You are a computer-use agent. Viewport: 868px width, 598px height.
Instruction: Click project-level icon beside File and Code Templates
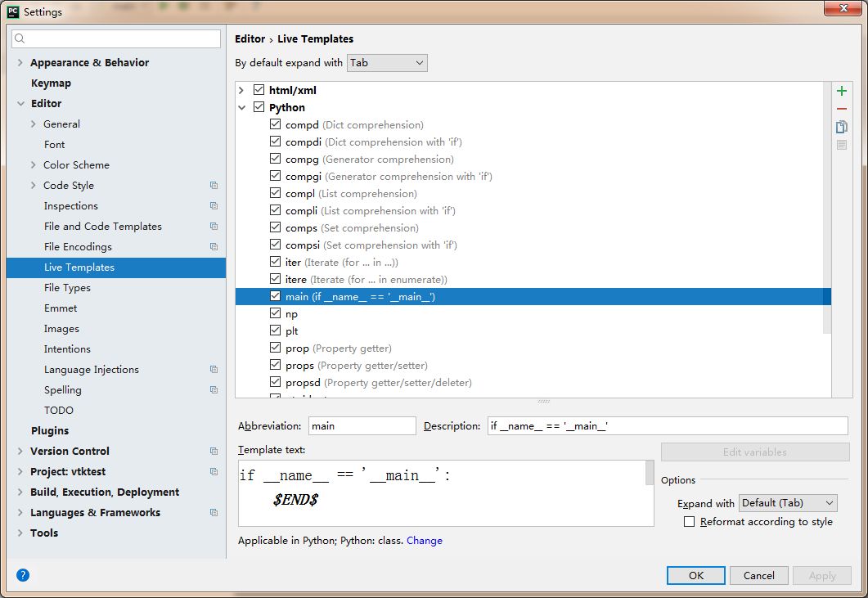click(214, 227)
